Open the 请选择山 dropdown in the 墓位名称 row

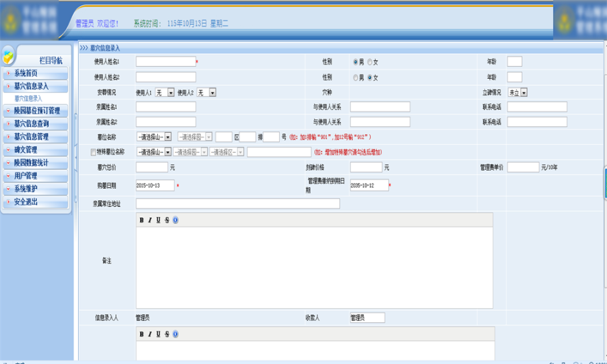tap(154, 137)
